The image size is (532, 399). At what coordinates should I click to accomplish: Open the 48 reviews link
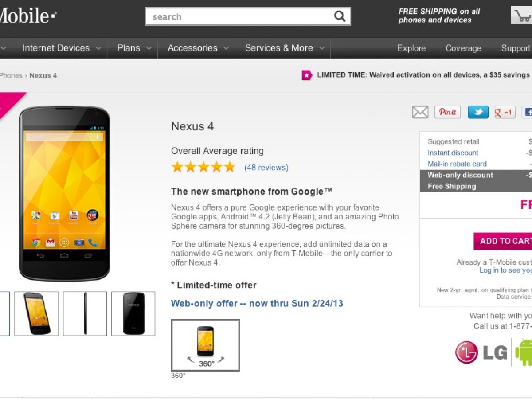(x=266, y=168)
